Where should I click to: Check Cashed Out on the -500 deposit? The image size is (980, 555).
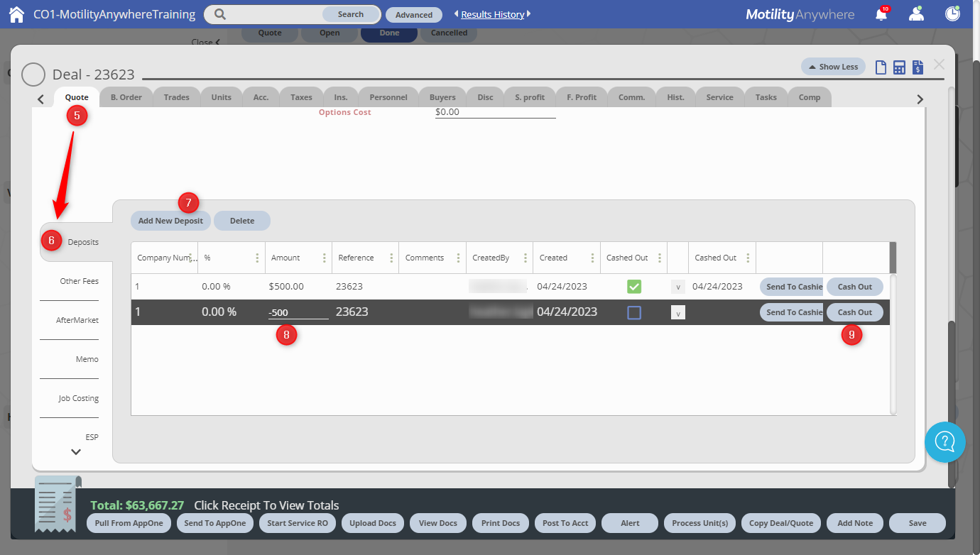[634, 312]
